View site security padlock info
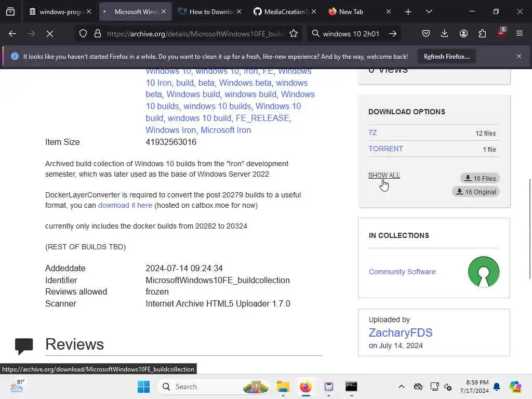 click(98, 34)
